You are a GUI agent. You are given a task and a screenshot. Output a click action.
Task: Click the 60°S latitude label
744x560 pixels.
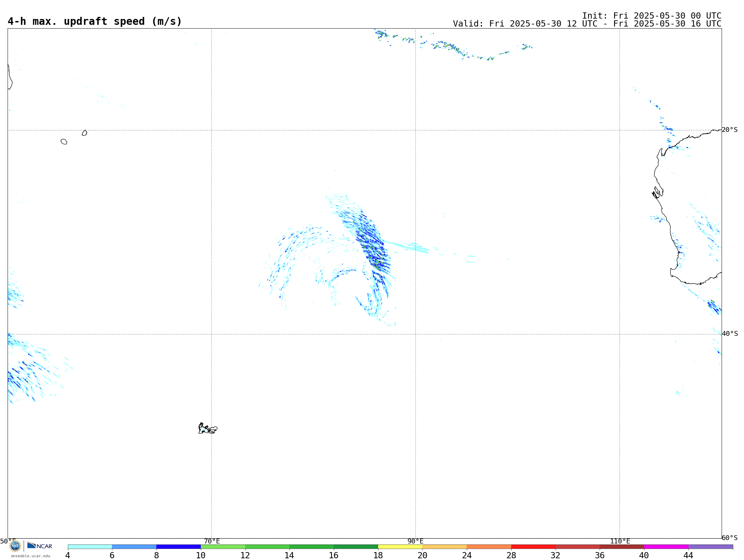pos(730,537)
